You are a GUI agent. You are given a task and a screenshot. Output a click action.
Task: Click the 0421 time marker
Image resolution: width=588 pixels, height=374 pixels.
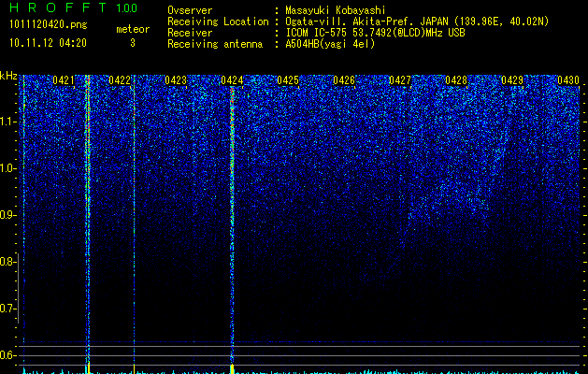(64, 80)
